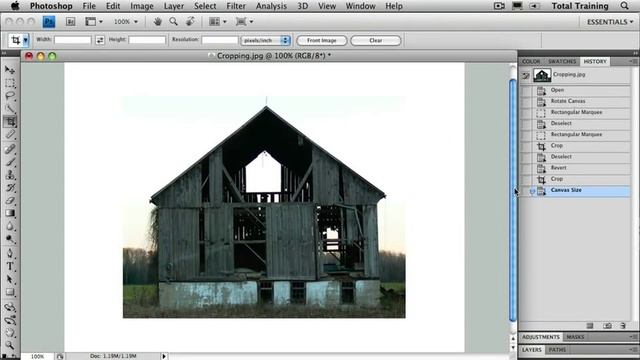
Task: Switch to the COLOR tab
Action: 531,61
